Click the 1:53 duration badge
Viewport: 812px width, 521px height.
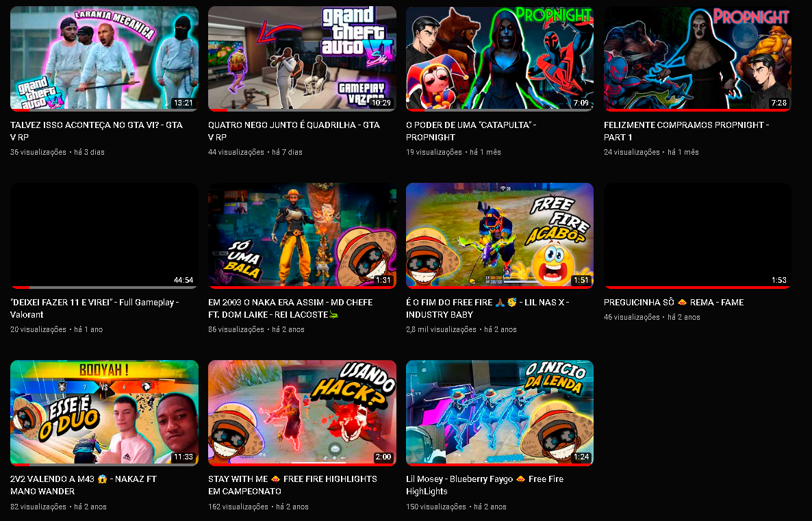pyautogui.click(x=779, y=279)
